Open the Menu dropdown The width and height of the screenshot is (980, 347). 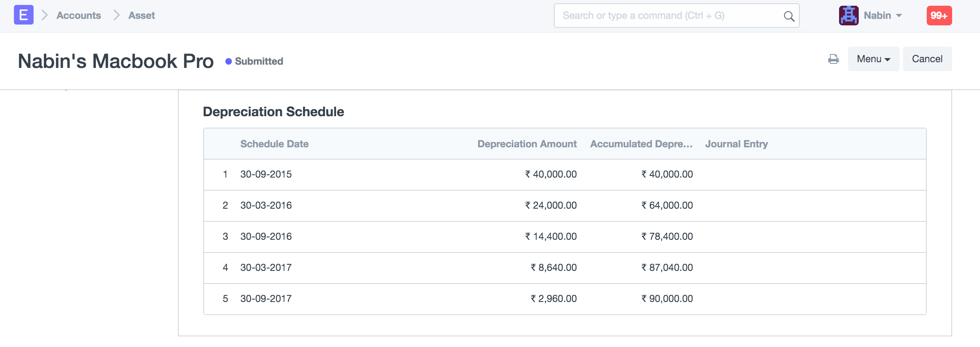(873, 59)
